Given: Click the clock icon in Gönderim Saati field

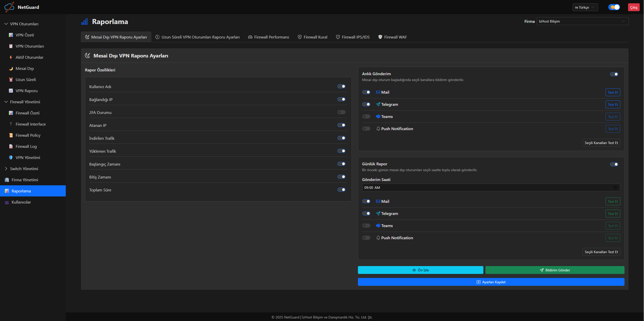Looking at the screenshot, I should point(615,188).
